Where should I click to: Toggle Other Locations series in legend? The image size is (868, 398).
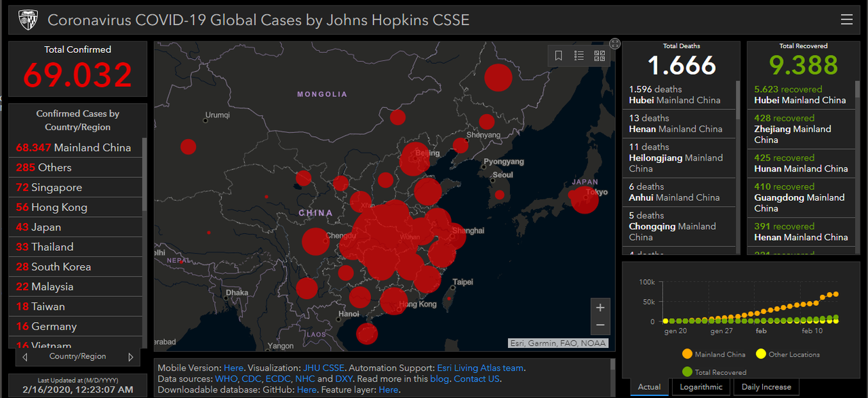pos(787,354)
